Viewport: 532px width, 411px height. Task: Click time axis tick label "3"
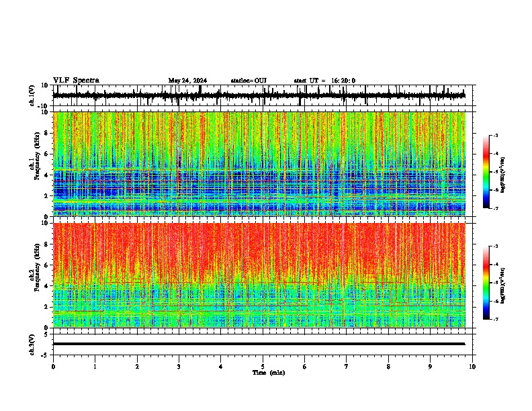(x=179, y=367)
